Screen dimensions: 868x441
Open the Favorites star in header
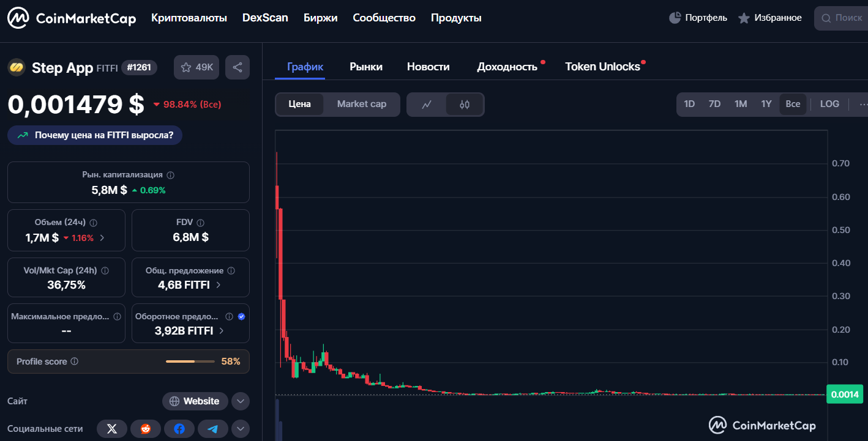pos(744,18)
